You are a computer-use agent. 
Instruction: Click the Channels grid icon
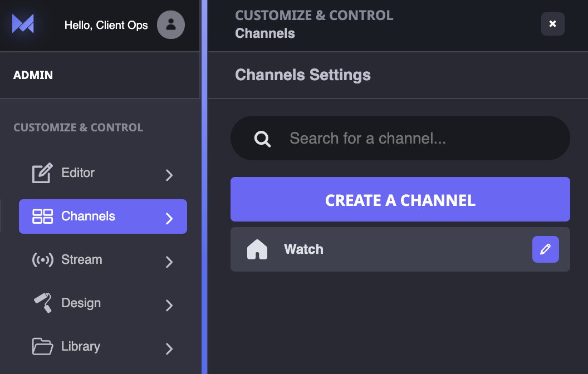pos(42,216)
